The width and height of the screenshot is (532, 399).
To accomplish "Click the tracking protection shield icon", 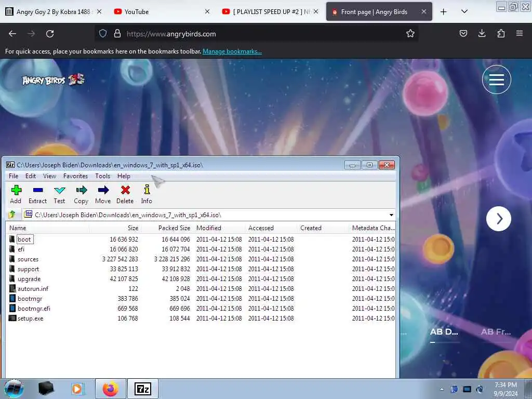I will (x=103, y=34).
